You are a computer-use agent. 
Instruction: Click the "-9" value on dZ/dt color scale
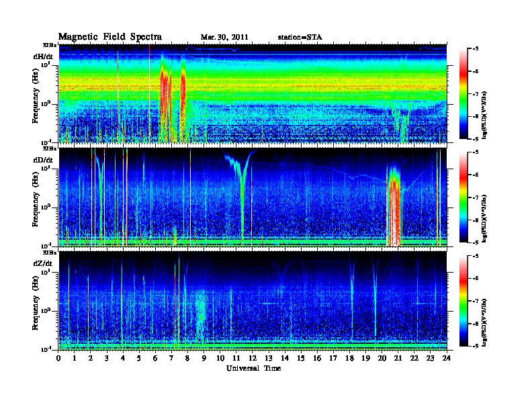pos(475,346)
